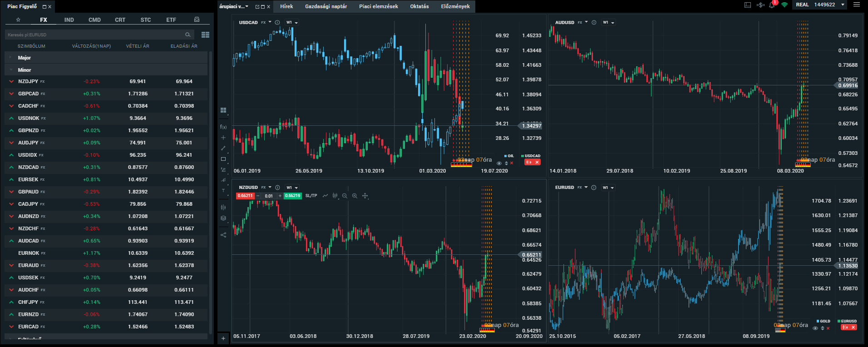Open the deposit dollar icon

[760, 5]
